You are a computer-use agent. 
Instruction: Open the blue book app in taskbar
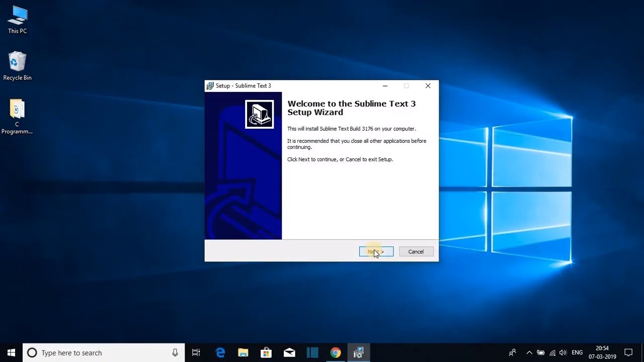[312, 353]
